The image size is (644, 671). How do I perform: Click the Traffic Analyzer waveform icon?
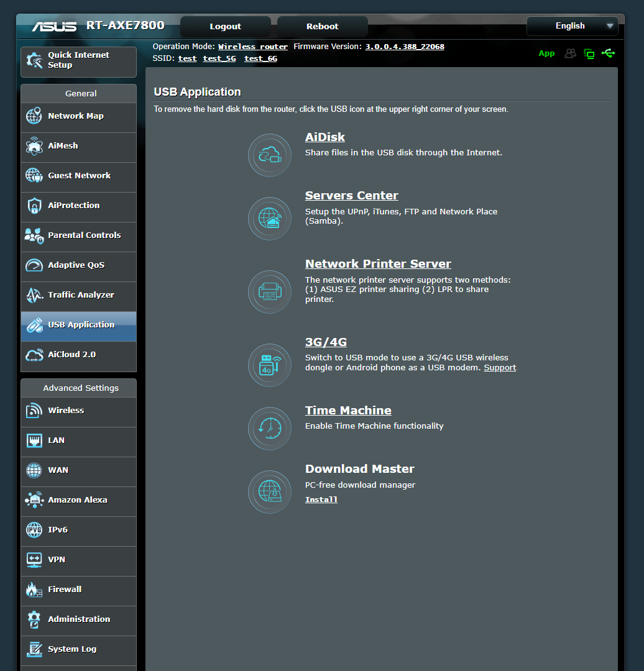[x=34, y=295]
